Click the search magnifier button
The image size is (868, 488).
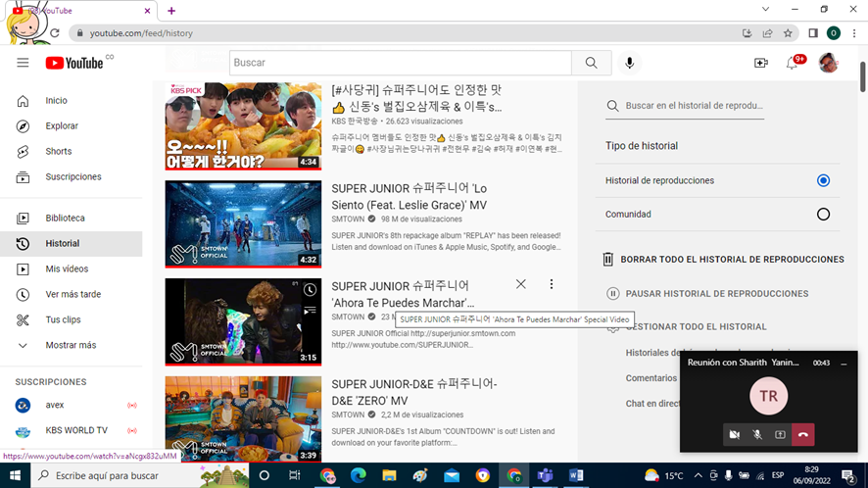coord(591,63)
